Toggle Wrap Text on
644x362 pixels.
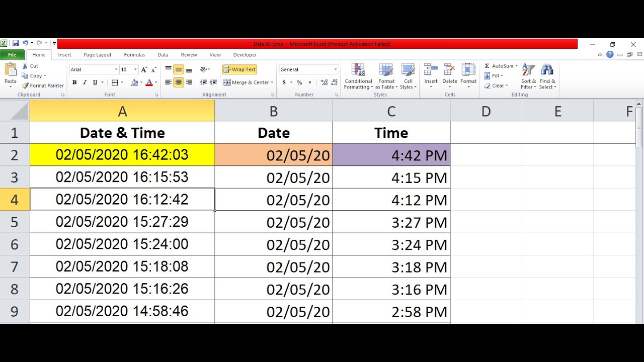click(239, 69)
